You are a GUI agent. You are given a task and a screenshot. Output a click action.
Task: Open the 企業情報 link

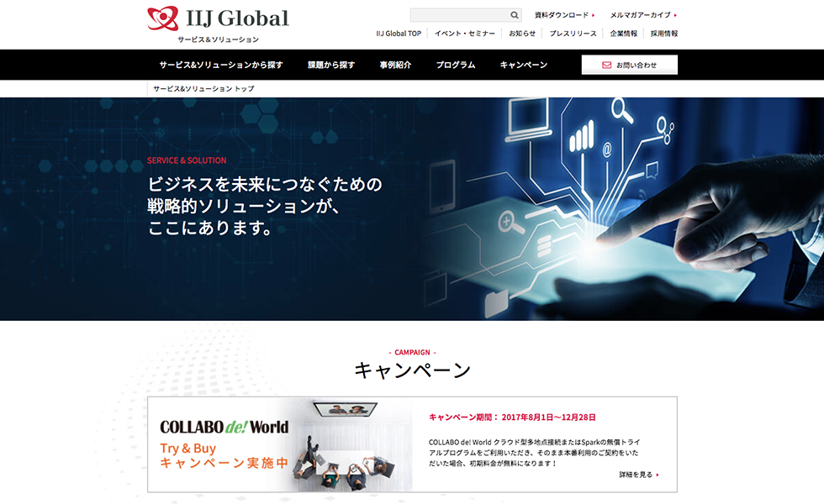(x=623, y=34)
